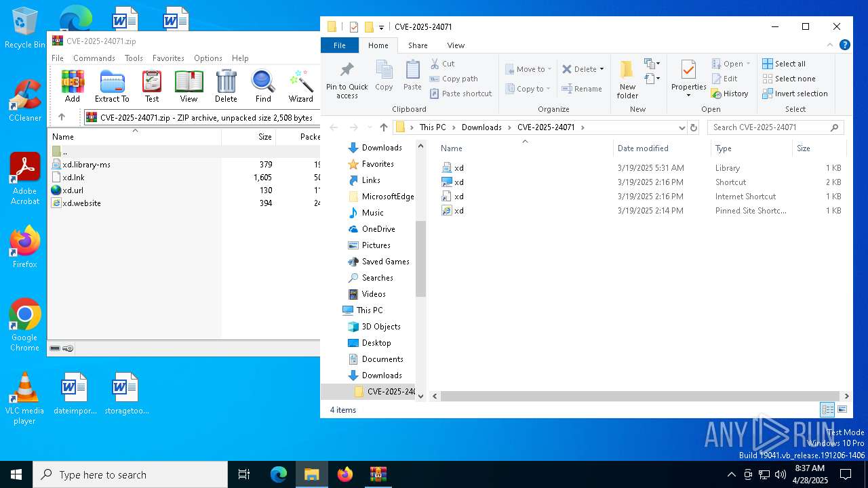
Task: Open Microsoft Edge from taskbar
Action: pos(279,474)
